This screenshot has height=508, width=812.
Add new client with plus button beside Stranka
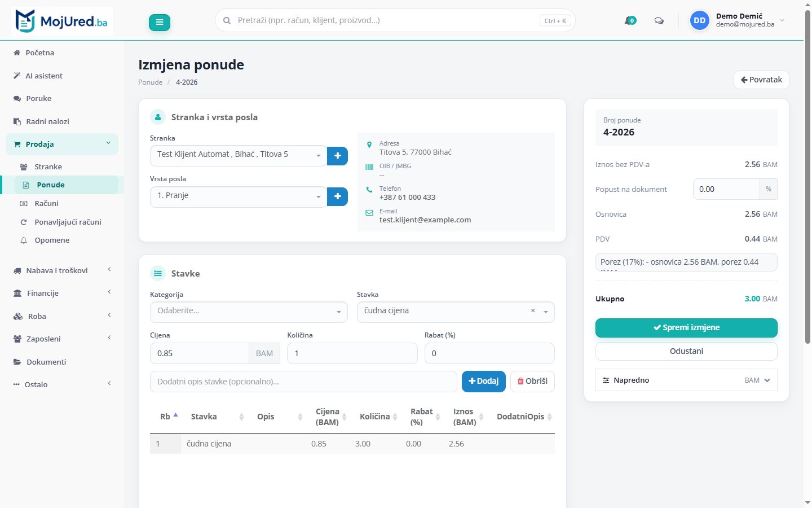pyautogui.click(x=337, y=156)
